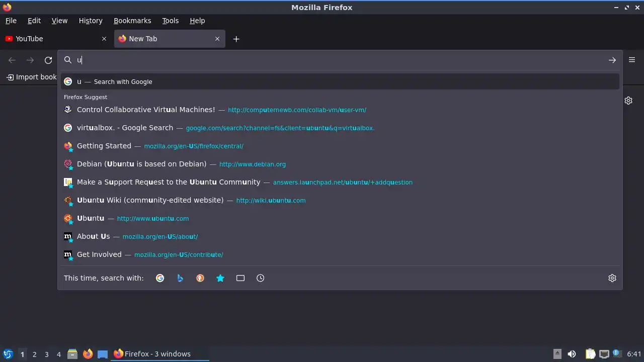Open the Firefox hamburger application menu
Image resolution: width=644 pixels, height=362 pixels.
[632, 60]
